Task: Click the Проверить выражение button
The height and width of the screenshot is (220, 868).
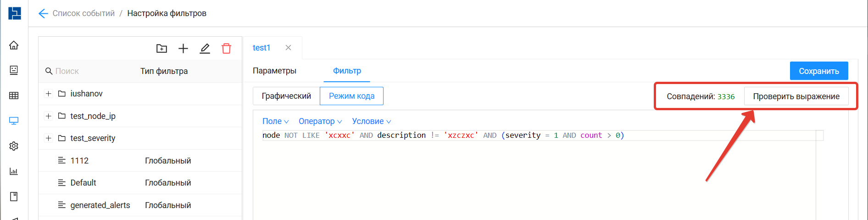Action: tap(796, 96)
